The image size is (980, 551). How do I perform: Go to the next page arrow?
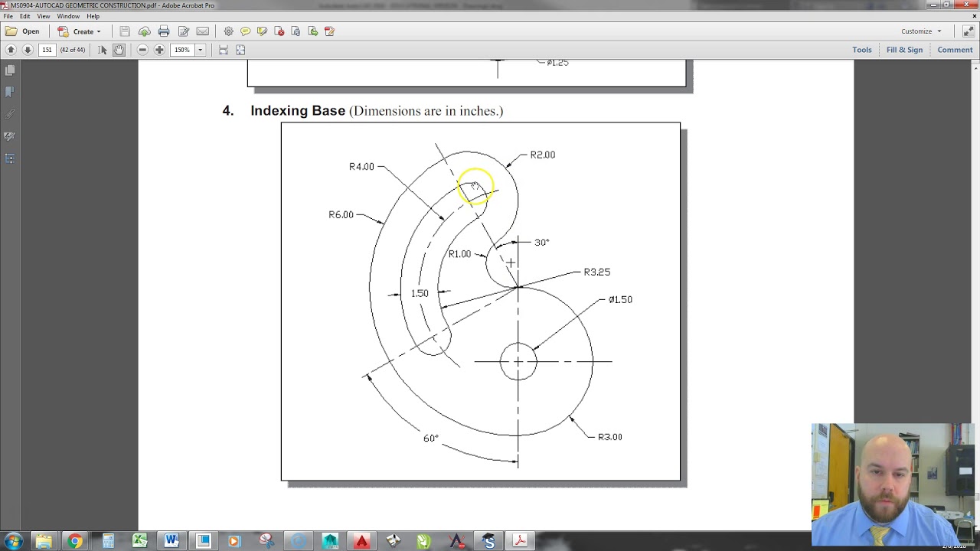(28, 50)
